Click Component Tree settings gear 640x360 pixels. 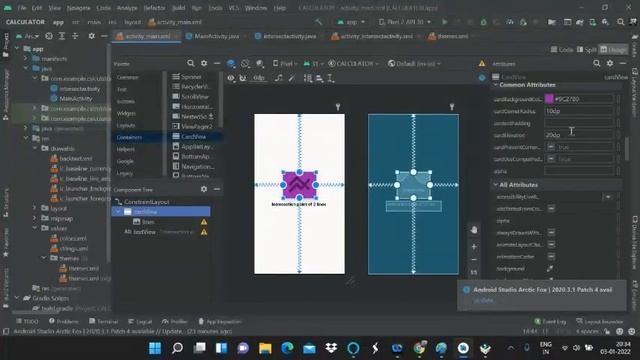[x=204, y=189]
